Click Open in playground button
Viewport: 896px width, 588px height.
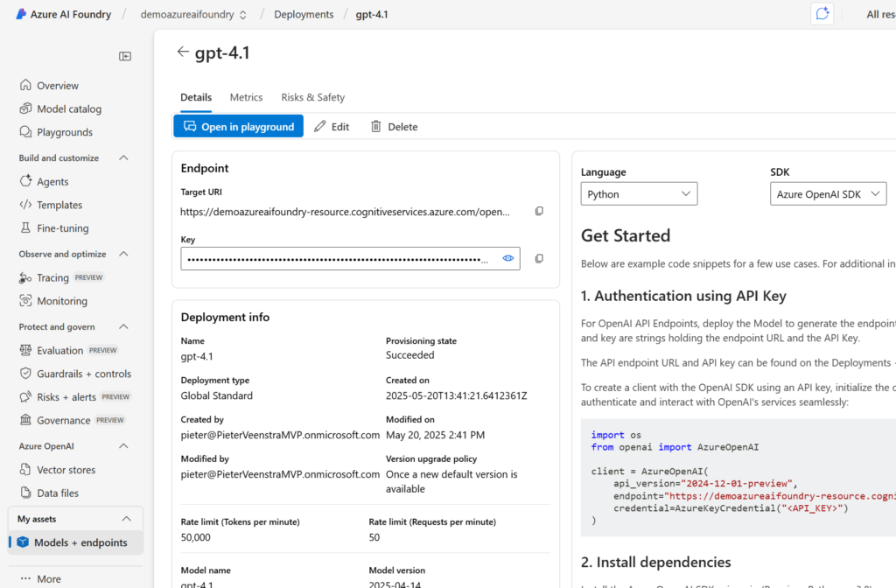point(238,126)
